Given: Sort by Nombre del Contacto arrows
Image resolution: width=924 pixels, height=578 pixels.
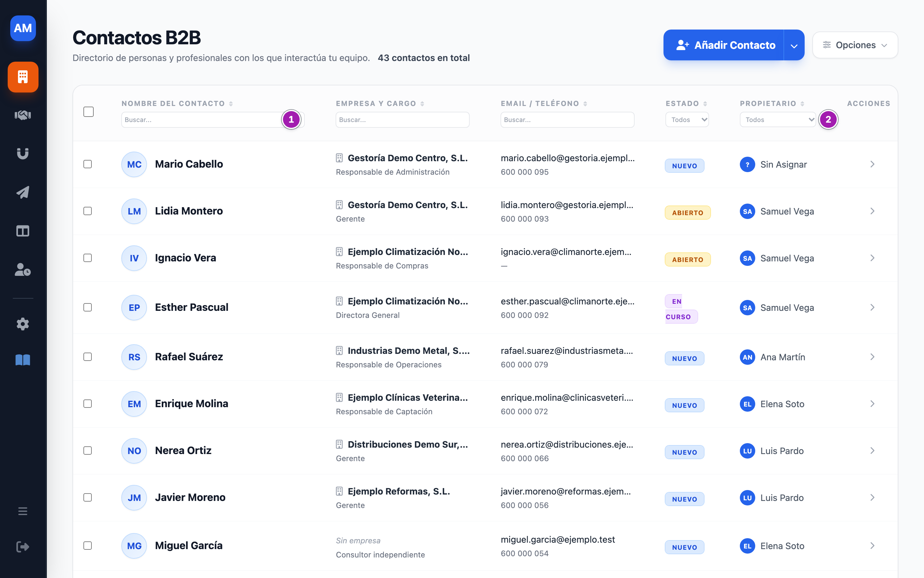Looking at the screenshot, I should 231,104.
